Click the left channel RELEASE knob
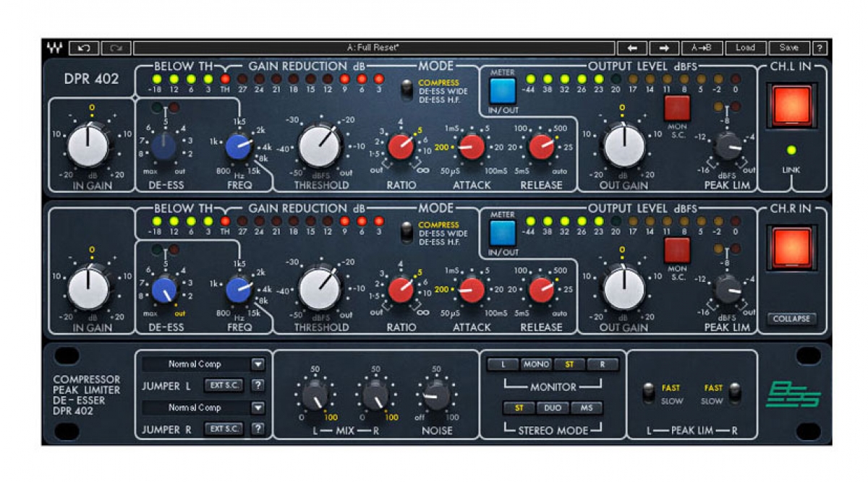The image size is (868, 482). tap(541, 147)
